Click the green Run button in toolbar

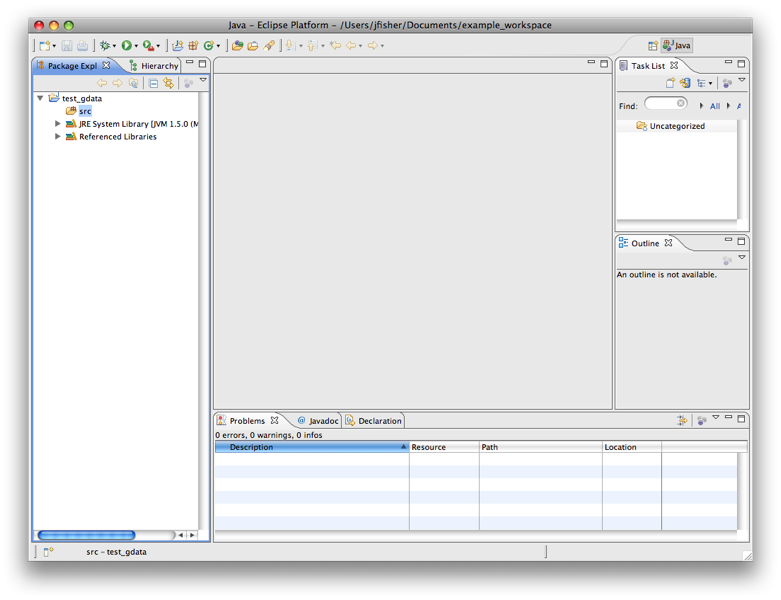(x=126, y=45)
